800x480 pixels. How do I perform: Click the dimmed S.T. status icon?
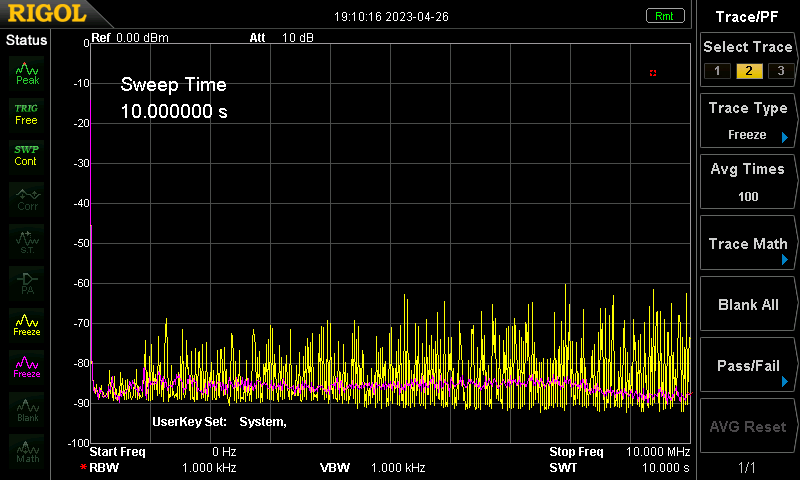27,241
